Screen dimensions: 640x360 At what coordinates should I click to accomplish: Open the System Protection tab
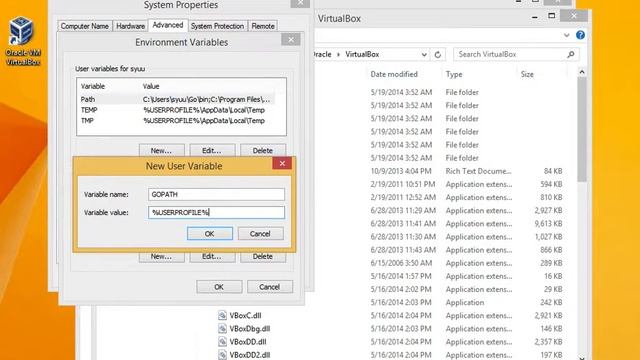pyautogui.click(x=217, y=26)
